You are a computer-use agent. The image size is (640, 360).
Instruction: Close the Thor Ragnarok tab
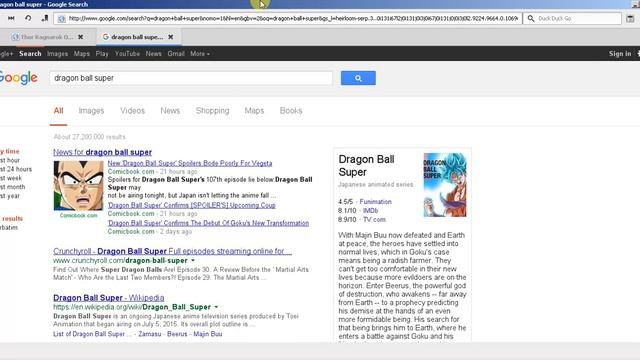click(80, 37)
